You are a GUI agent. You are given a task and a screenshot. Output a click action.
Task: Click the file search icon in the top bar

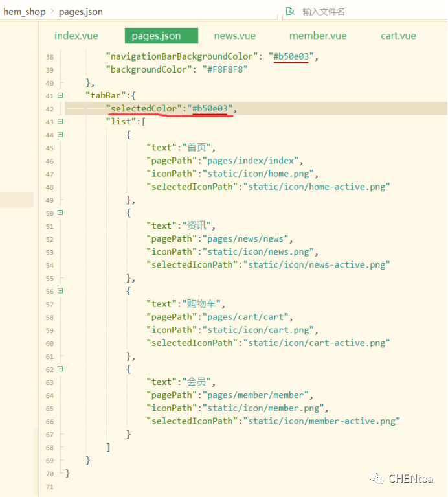click(x=290, y=11)
